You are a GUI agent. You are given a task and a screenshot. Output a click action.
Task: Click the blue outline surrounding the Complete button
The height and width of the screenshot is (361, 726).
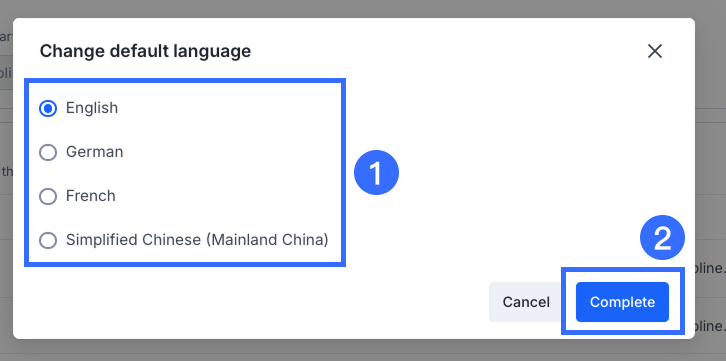click(623, 269)
